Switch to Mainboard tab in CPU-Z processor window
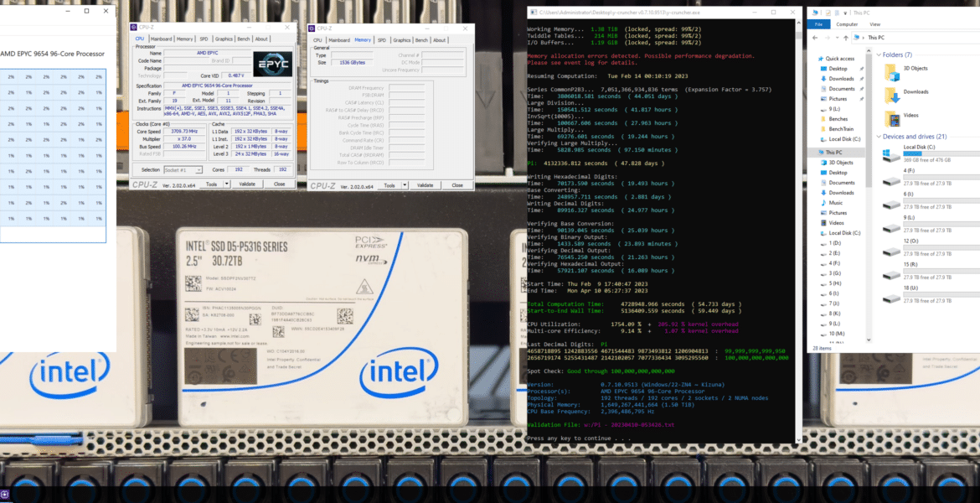 (161, 39)
